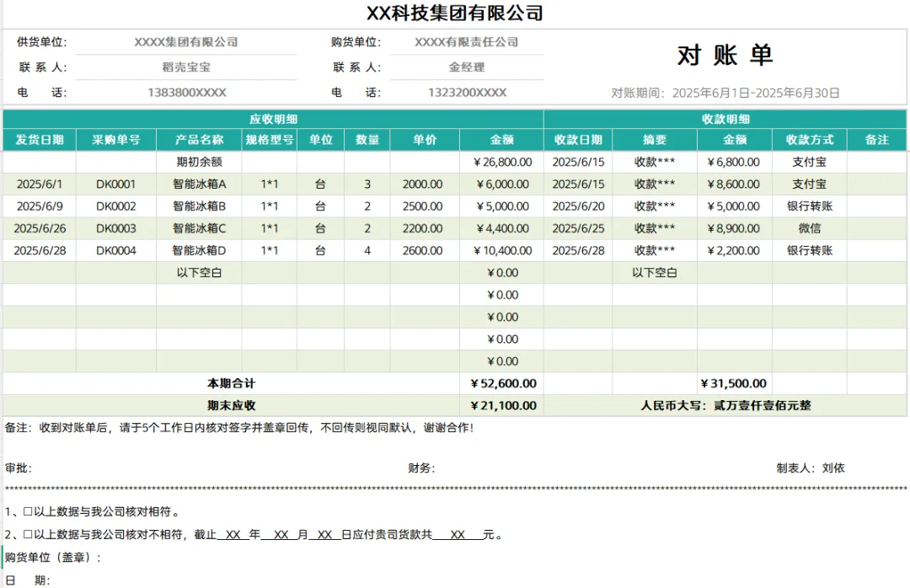Viewport: 910px width, 588px height.
Task: Click the 收款明细 section header
Action: [x=725, y=119]
